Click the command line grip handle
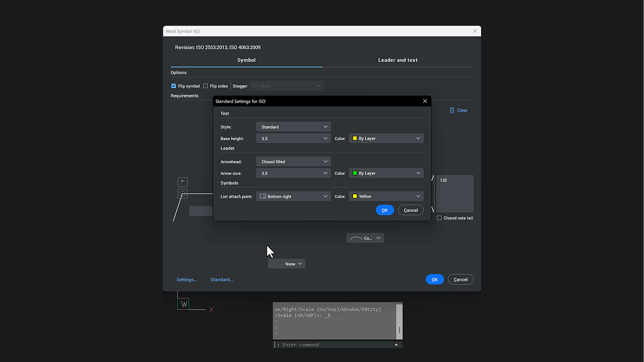 click(x=275, y=345)
